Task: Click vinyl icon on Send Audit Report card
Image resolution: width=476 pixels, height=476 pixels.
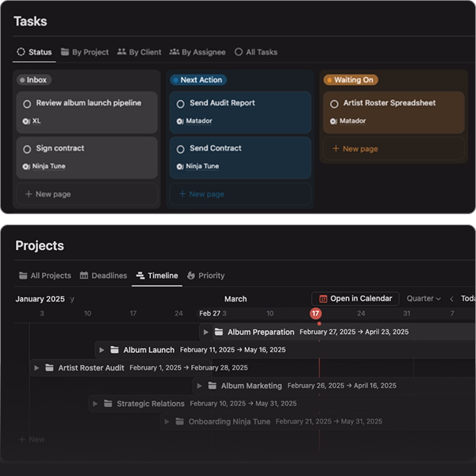Action: 180,121
